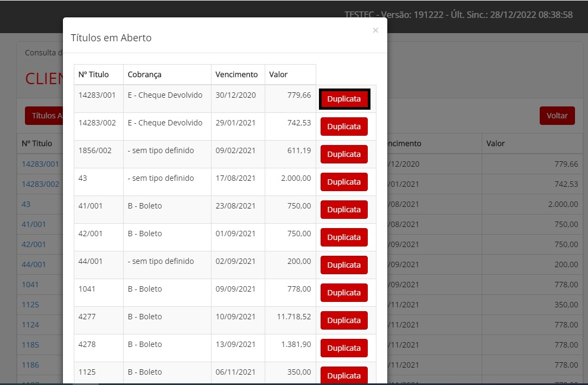
Task: Click Duplicata in the 06/11/2021 row
Action: pos(344,375)
